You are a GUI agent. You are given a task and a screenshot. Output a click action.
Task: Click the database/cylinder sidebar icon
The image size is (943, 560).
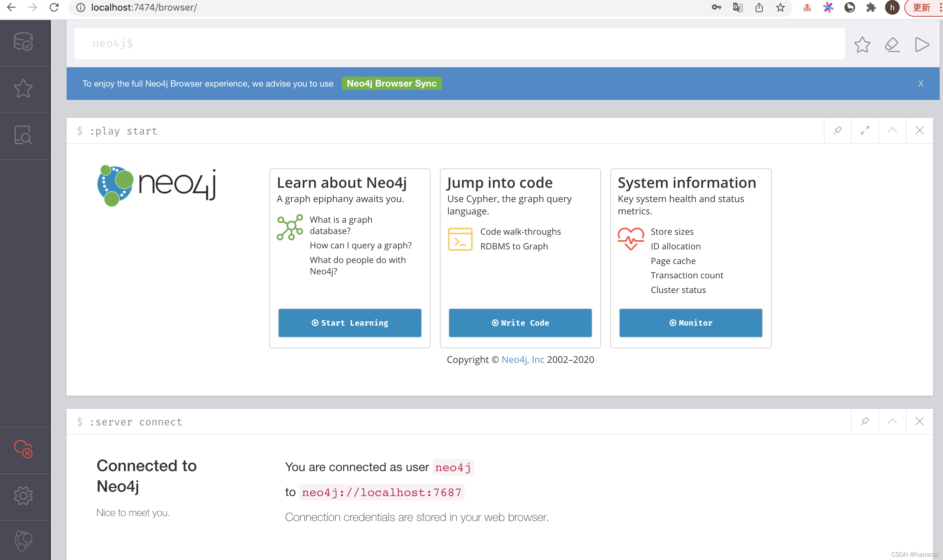(23, 41)
